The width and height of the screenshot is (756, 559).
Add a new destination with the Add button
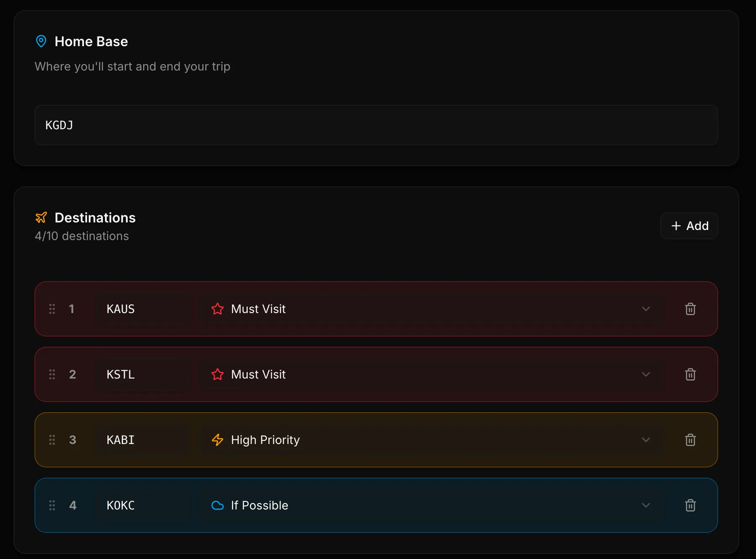tap(689, 226)
